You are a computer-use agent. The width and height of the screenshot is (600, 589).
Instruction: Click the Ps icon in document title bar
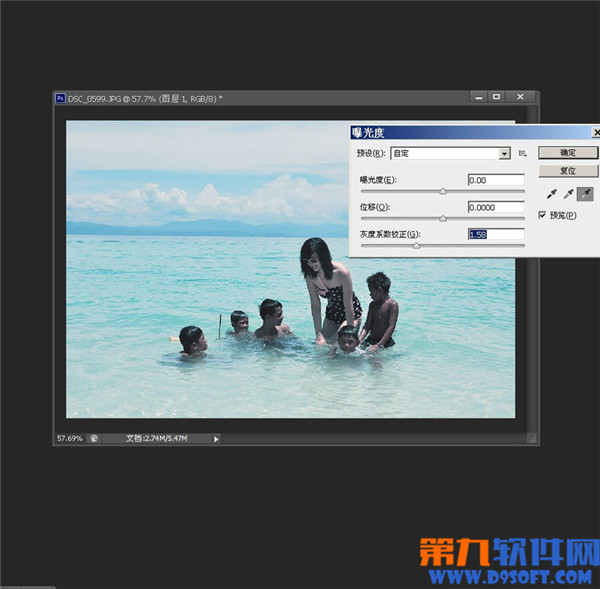coord(60,98)
